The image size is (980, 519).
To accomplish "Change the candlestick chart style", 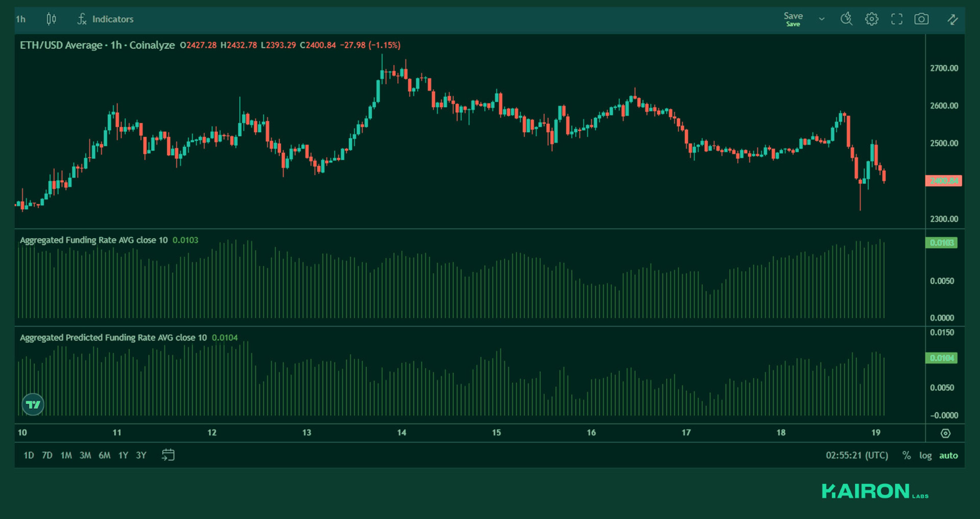I will point(51,19).
